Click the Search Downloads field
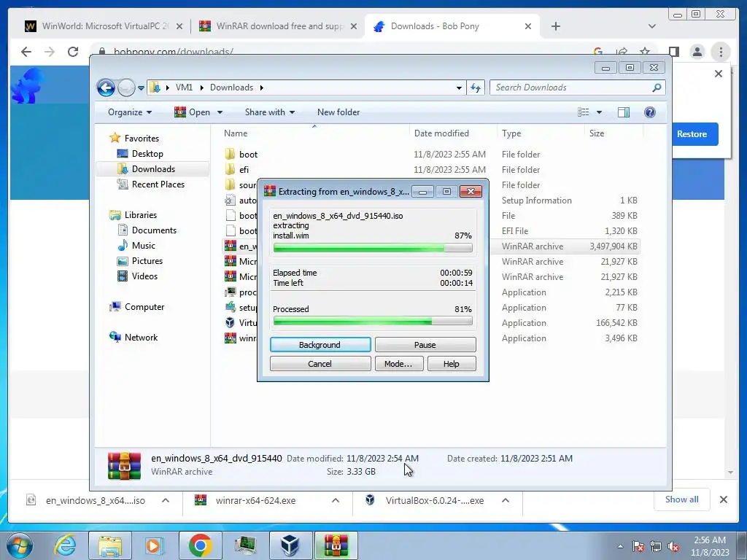The width and height of the screenshot is (747, 560). pos(578,87)
